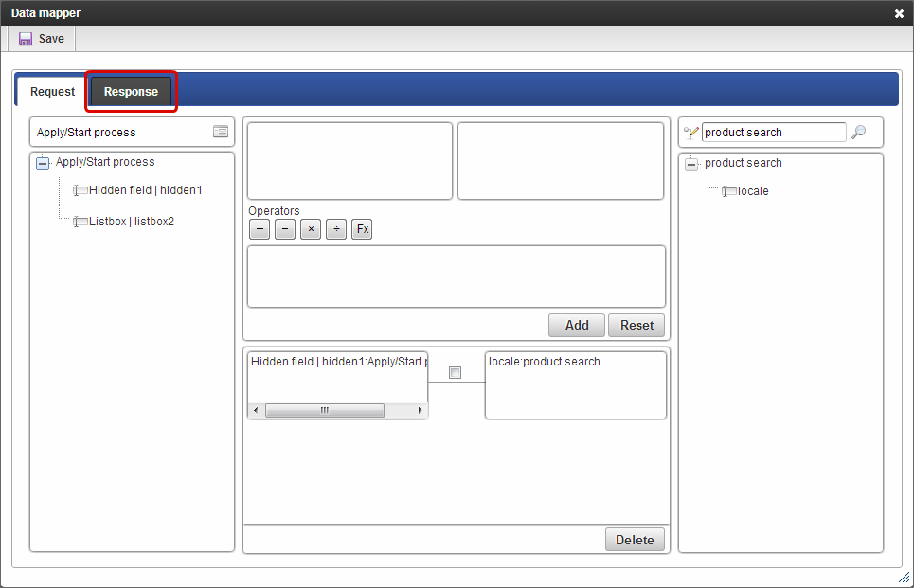Select the Apply/Start process root tree label

pyautogui.click(x=105, y=161)
